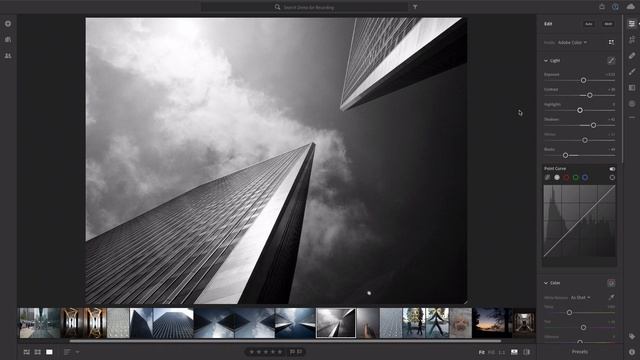Open the cloud sync status icon
The image size is (640, 360).
pyautogui.click(x=631, y=7)
